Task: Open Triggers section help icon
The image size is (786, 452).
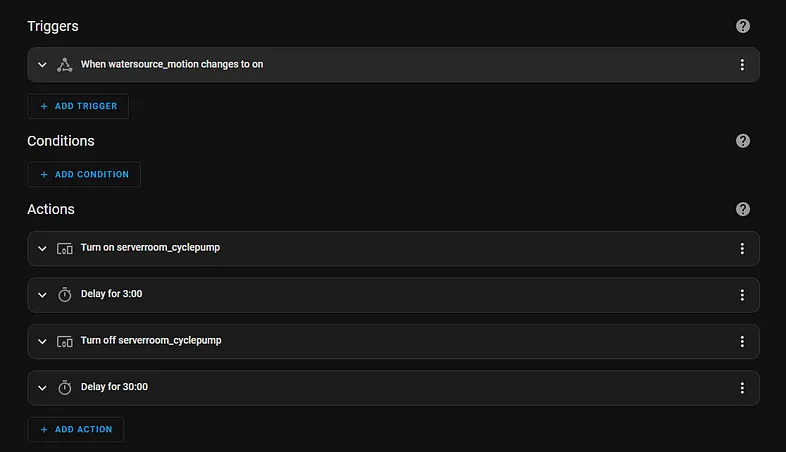Action: pyautogui.click(x=742, y=26)
